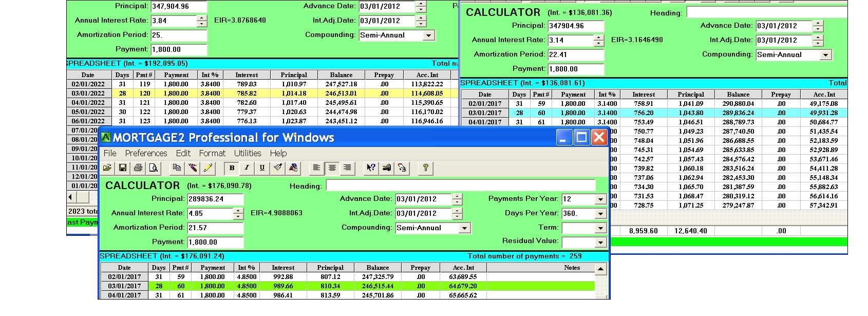Toggle Underline formatting button

tap(262, 168)
